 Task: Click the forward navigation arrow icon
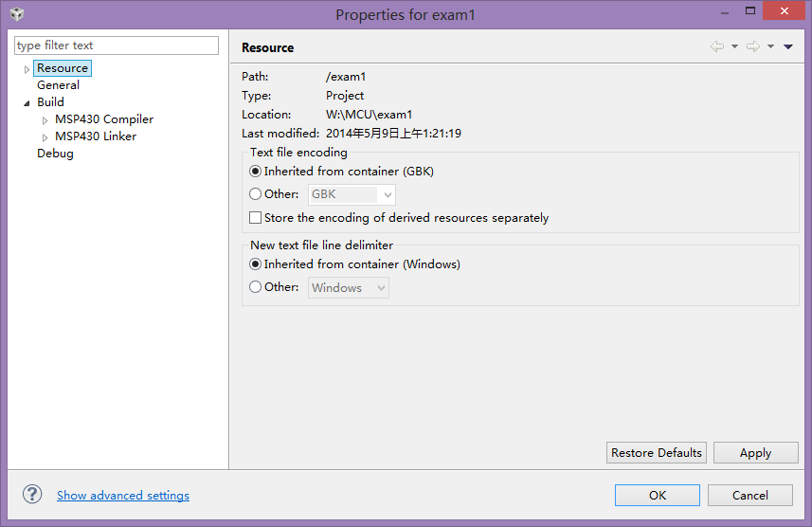pos(752,46)
